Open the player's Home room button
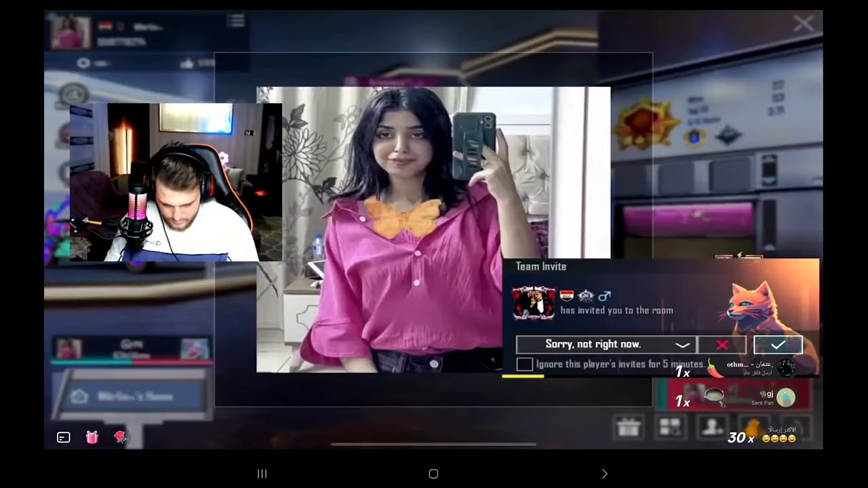 coord(132,396)
